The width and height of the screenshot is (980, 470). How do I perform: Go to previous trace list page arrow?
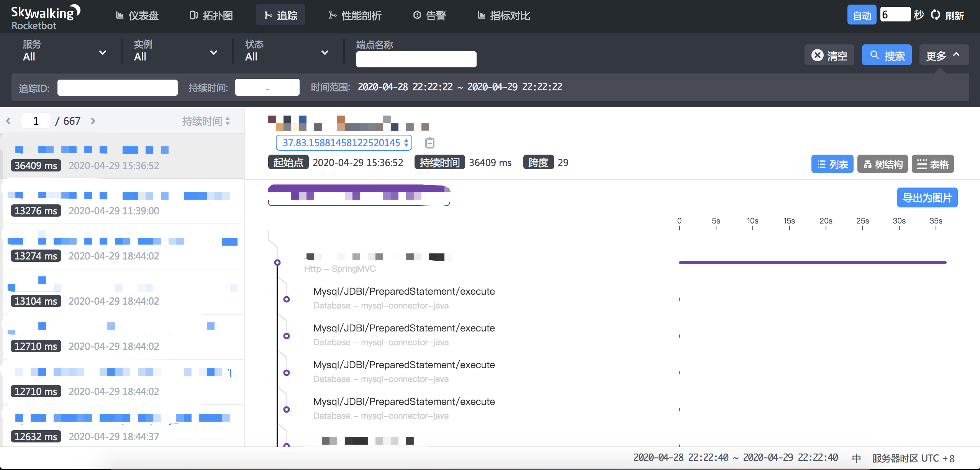pos(8,121)
